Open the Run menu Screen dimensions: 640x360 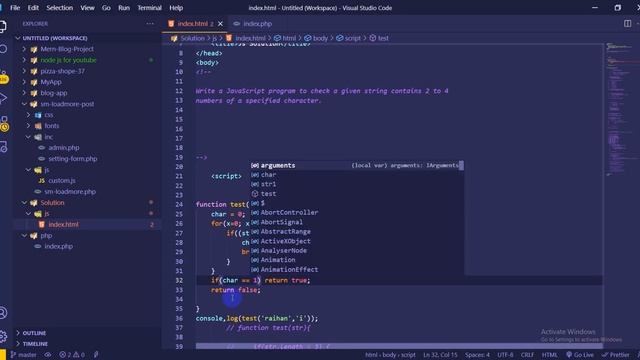click(x=124, y=8)
